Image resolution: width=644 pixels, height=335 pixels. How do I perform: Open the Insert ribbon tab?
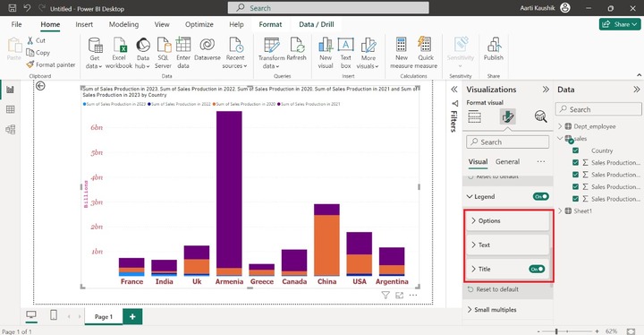point(84,24)
